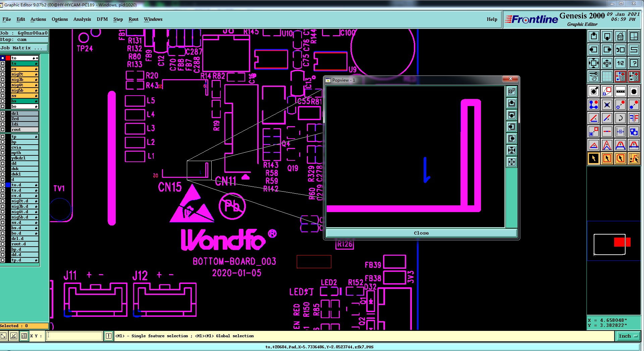Click the red viewport box in overview thumbnail
The image size is (644, 351).
(x=622, y=242)
